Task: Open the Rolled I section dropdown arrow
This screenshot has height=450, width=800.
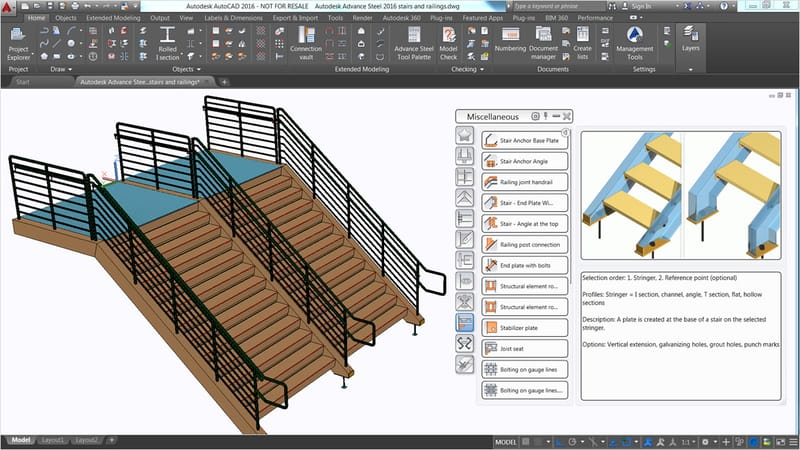Action: click(182, 54)
